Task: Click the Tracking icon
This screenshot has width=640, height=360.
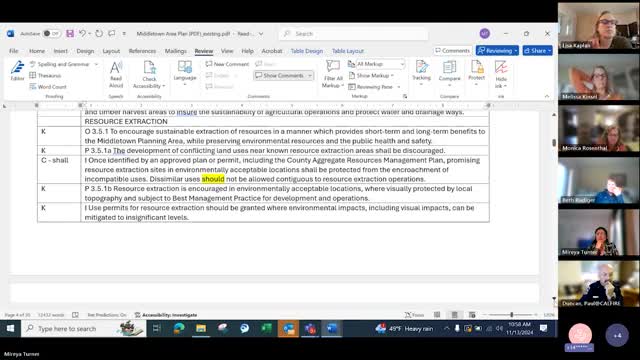Action: click(x=421, y=73)
